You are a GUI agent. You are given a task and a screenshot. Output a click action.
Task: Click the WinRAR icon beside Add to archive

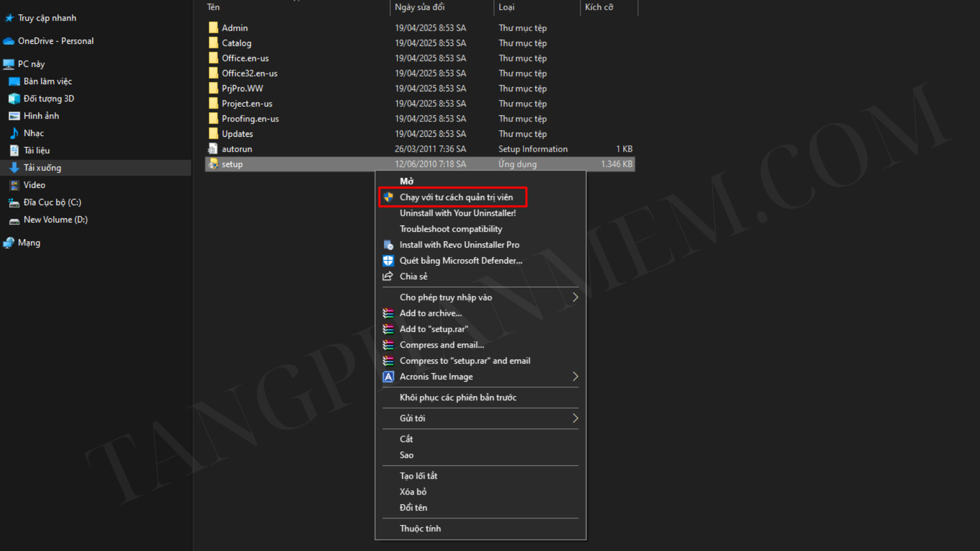click(x=388, y=313)
